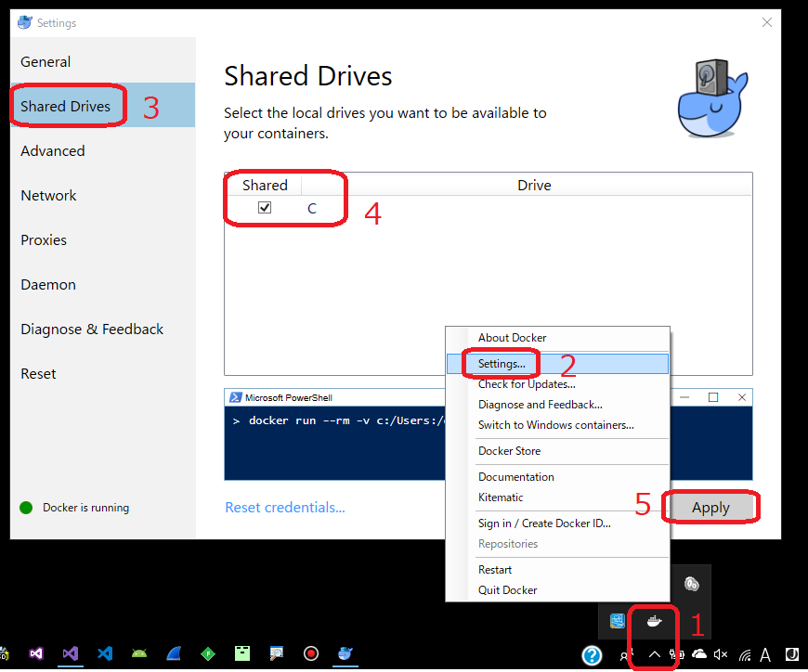Screen dimensions: 808x672
Task: Click the OneDrive cloud tray icon
Action: click(698, 654)
